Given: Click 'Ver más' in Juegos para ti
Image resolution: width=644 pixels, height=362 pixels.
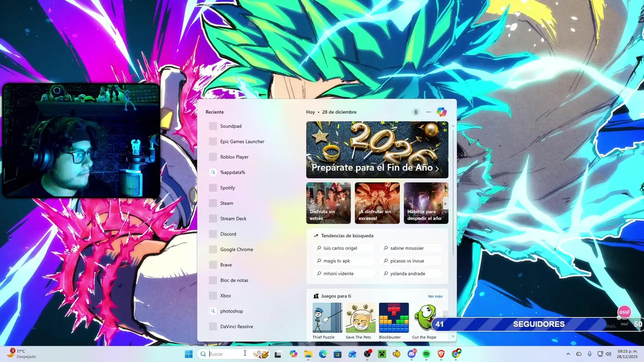Looking at the screenshot, I should (435, 296).
